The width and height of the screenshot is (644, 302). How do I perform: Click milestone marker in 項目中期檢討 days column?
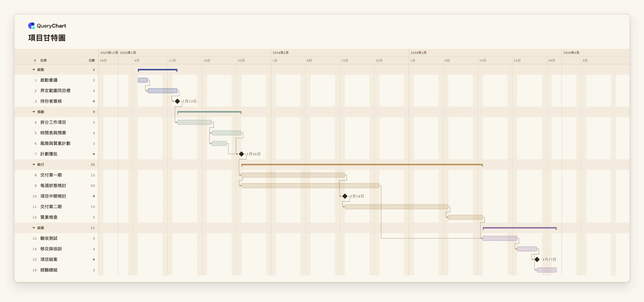pos(94,196)
